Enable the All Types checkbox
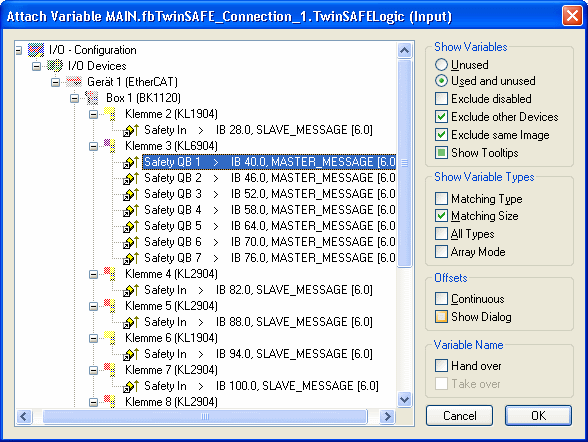 pyautogui.click(x=441, y=234)
